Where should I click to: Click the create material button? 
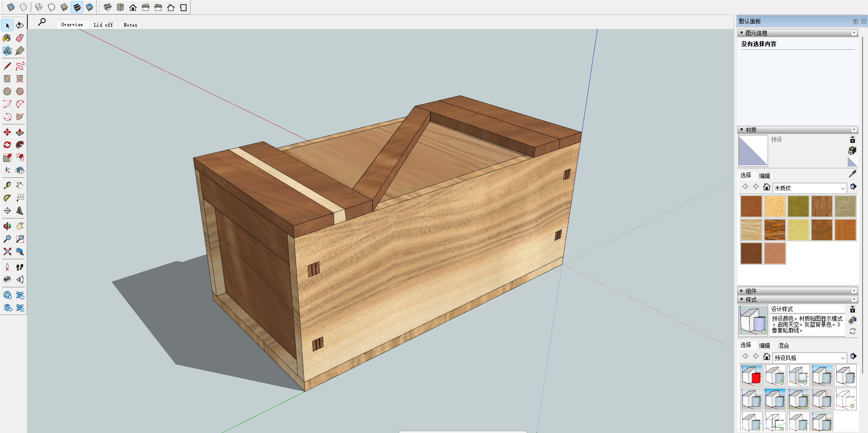pos(852,150)
